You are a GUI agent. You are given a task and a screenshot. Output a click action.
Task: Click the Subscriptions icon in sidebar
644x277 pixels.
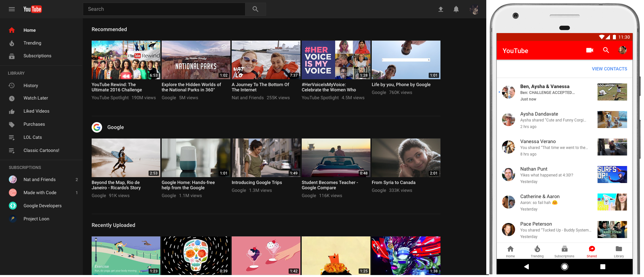click(x=12, y=56)
